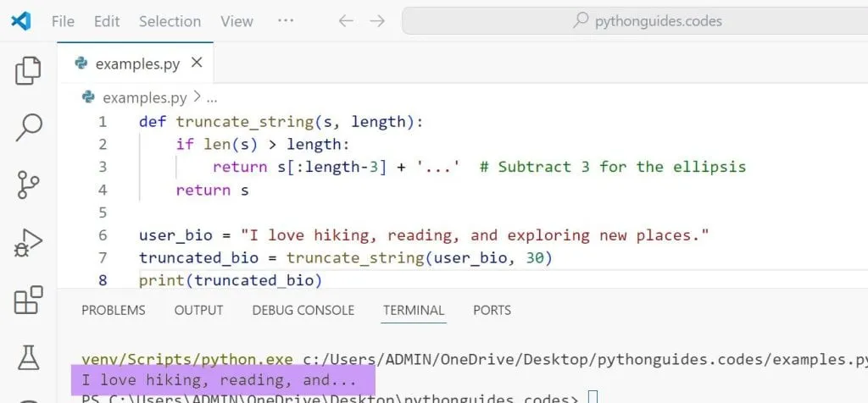This screenshot has width=868, height=403.
Task: Close the examples.py editor tab
Action: coord(197,63)
